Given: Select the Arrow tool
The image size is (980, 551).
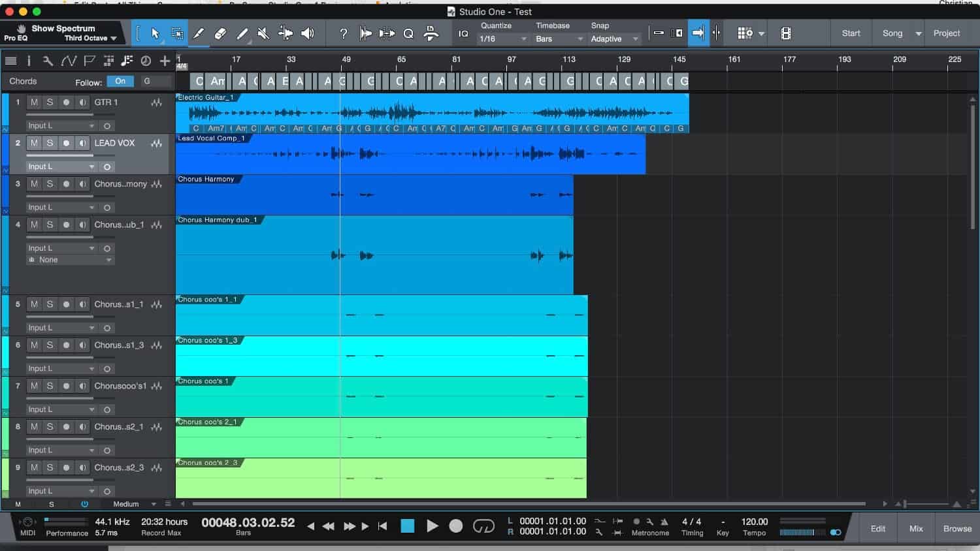Looking at the screenshot, I should coord(155,33).
